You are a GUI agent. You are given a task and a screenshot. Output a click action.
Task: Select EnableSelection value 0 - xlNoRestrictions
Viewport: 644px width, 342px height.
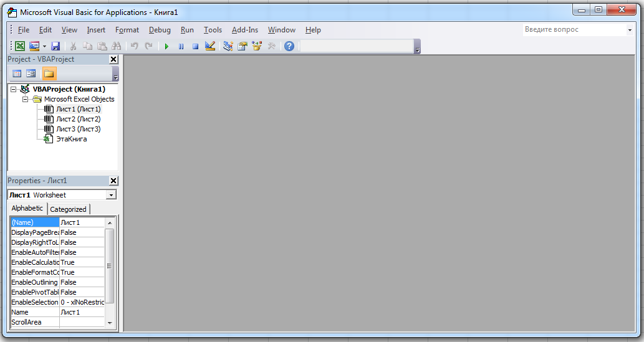coord(82,302)
